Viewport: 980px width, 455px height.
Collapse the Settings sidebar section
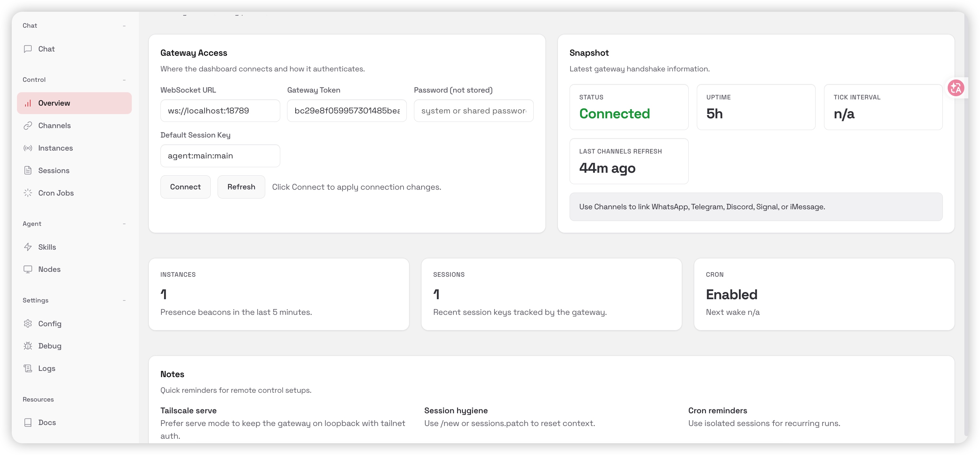124,300
